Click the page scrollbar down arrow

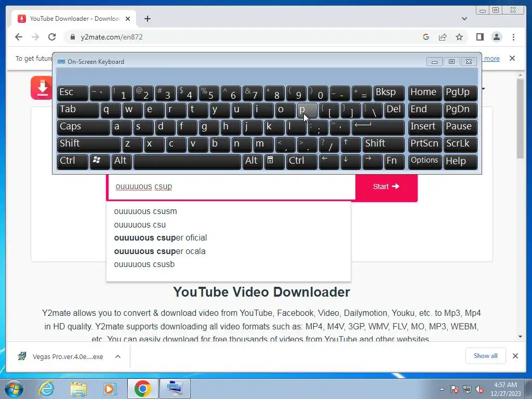(521, 337)
